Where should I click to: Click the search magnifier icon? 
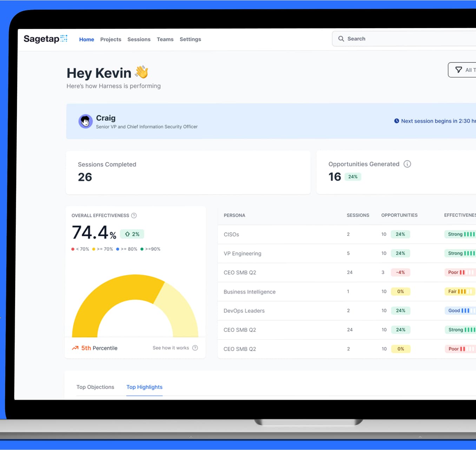tap(341, 39)
